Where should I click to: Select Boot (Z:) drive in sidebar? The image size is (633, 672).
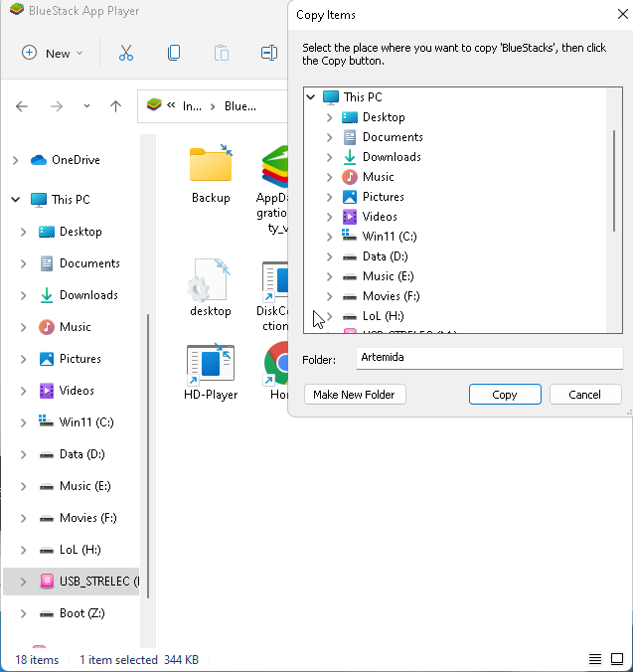[72, 613]
